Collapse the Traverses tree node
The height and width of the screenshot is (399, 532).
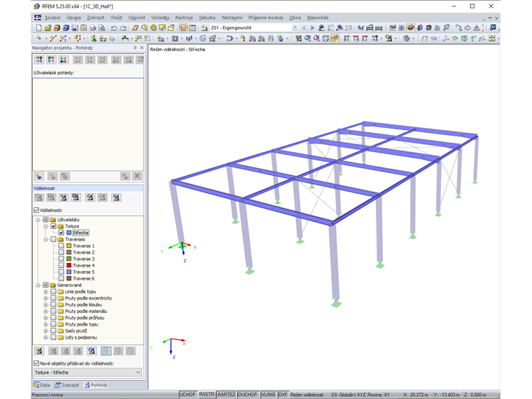45,239
